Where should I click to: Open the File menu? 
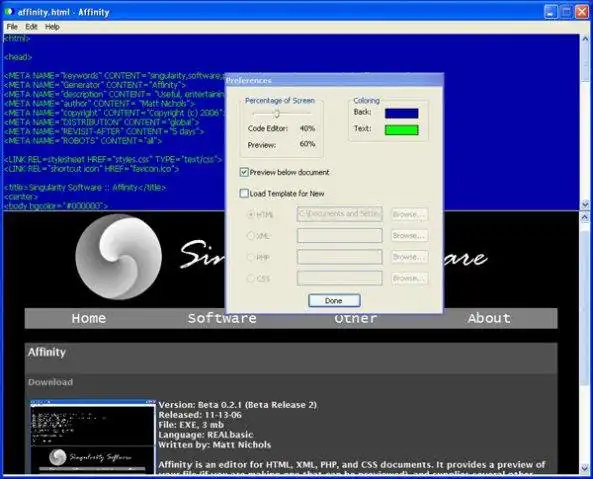click(12, 27)
